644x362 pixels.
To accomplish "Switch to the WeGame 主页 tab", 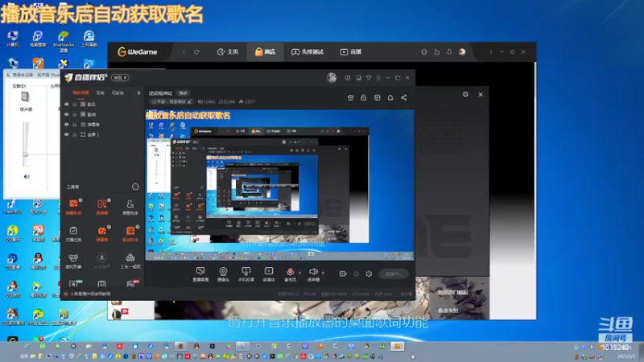I will pos(228,51).
